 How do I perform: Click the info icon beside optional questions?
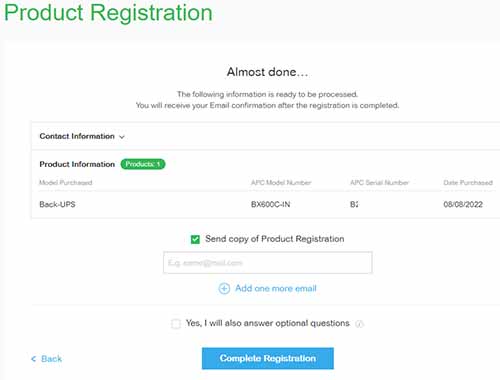(359, 324)
